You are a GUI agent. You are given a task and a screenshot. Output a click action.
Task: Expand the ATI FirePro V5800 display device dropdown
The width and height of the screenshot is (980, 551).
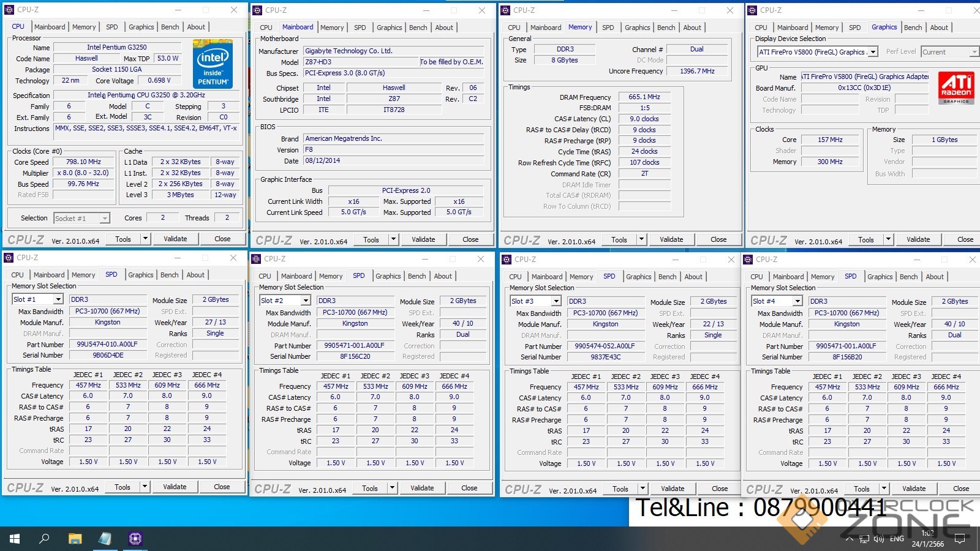pyautogui.click(x=873, y=52)
